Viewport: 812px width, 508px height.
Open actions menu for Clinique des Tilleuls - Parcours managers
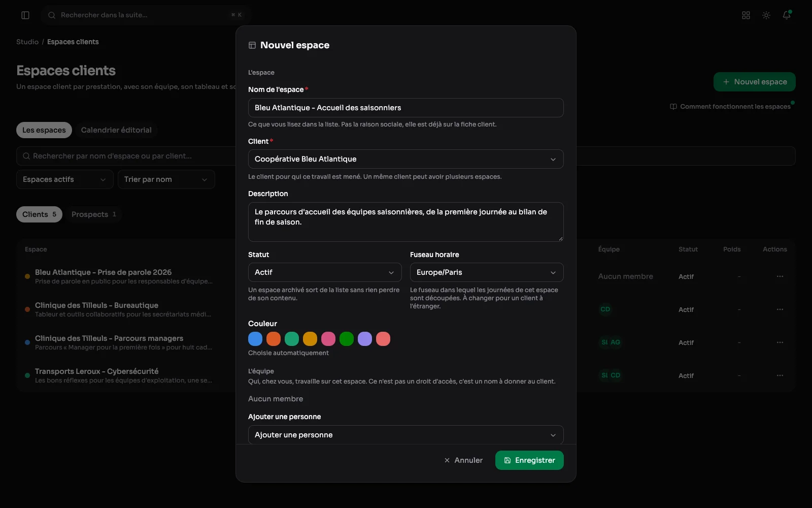pos(780,342)
